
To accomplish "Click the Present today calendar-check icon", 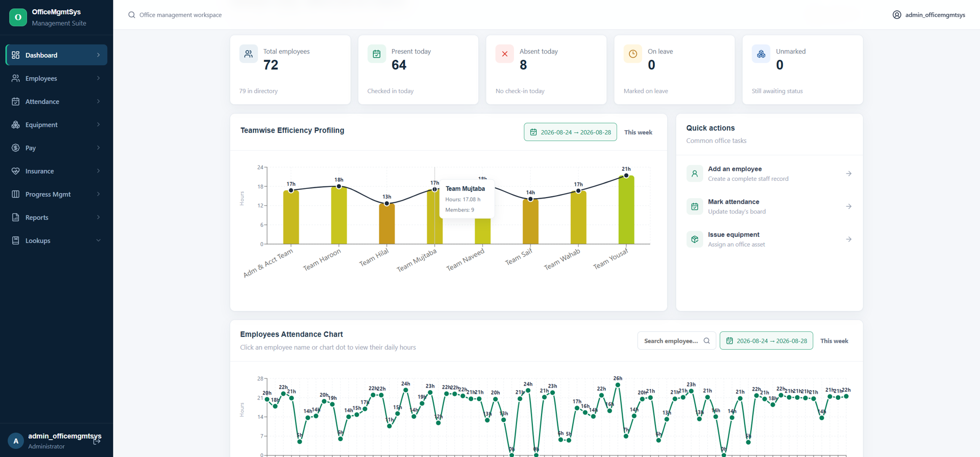I will (x=377, y=54).
